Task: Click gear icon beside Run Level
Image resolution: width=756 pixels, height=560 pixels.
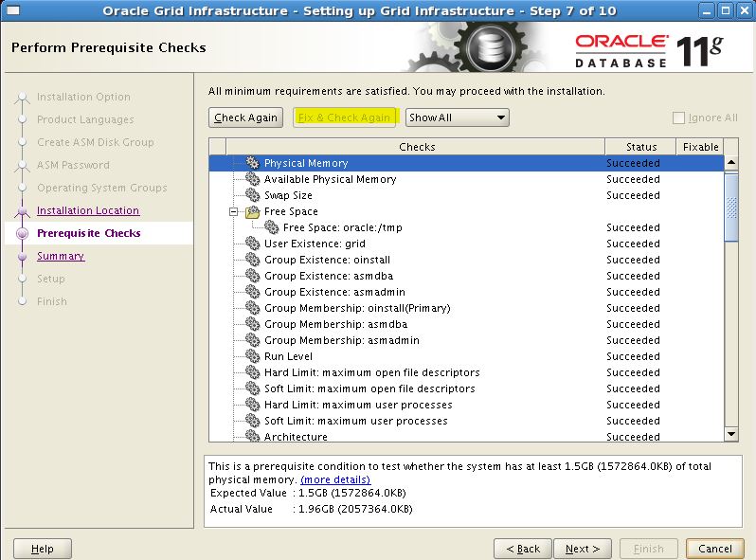Action: tap(252, 356)
